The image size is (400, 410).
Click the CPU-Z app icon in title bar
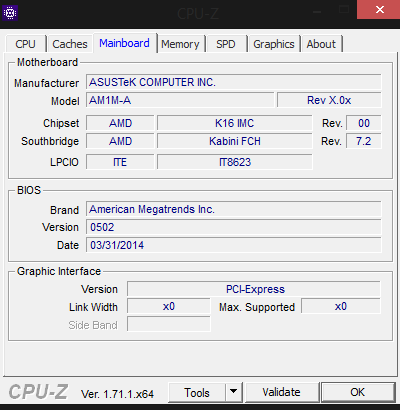click(x=10, y=13)
